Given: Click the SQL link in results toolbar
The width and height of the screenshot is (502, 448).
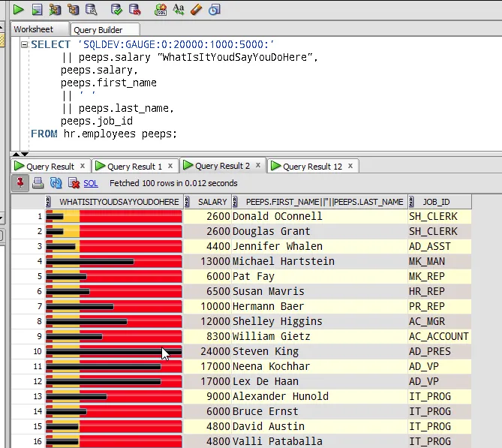Looking at the screenshot, I should [x=90, y=183].
